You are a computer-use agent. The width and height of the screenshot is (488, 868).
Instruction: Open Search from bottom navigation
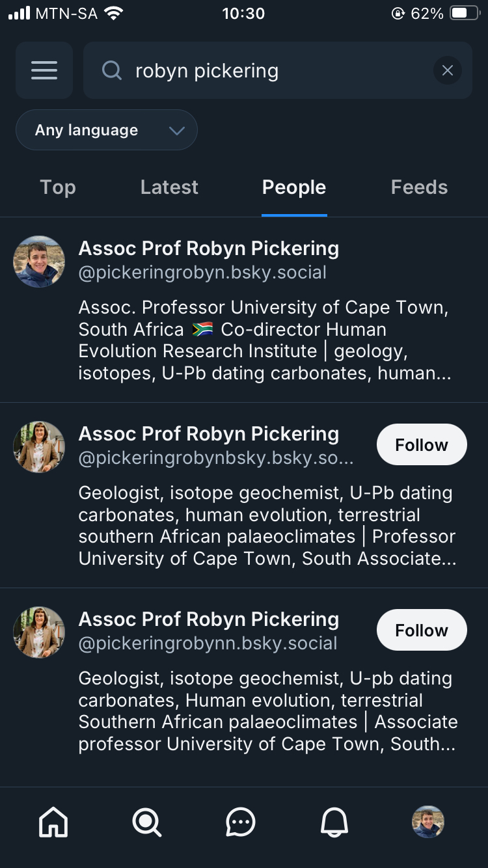[x=147, y=822]
